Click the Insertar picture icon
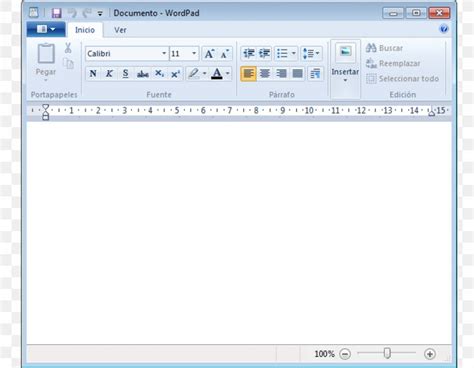Image resolution: width=474 pixels, height=368 pixels. (345, 52)
